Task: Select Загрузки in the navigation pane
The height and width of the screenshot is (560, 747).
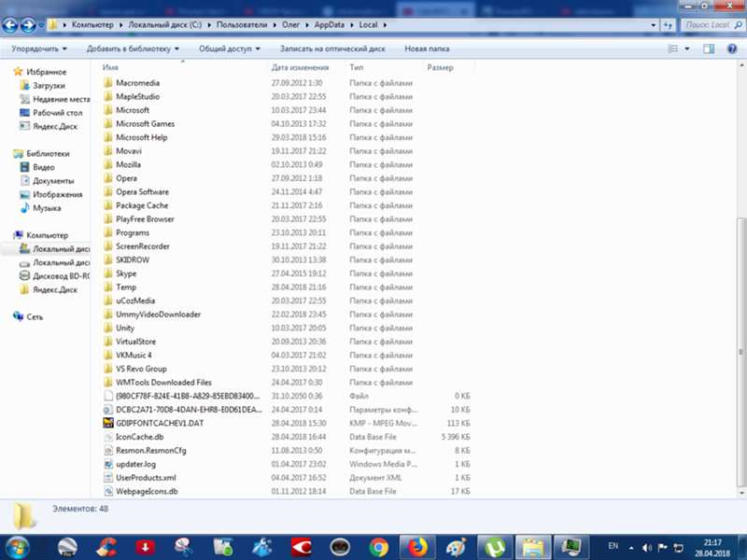Action: coord(49,85)
